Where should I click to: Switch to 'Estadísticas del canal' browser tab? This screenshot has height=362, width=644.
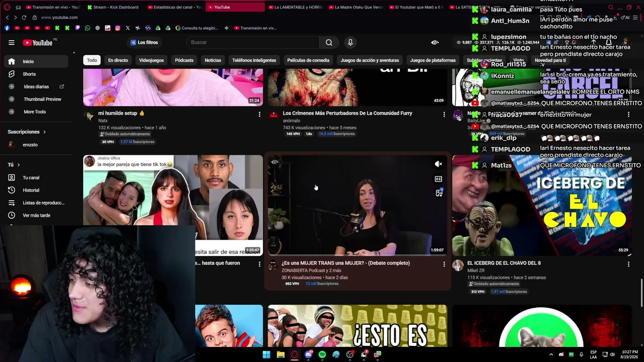click(x=175, y=7)
